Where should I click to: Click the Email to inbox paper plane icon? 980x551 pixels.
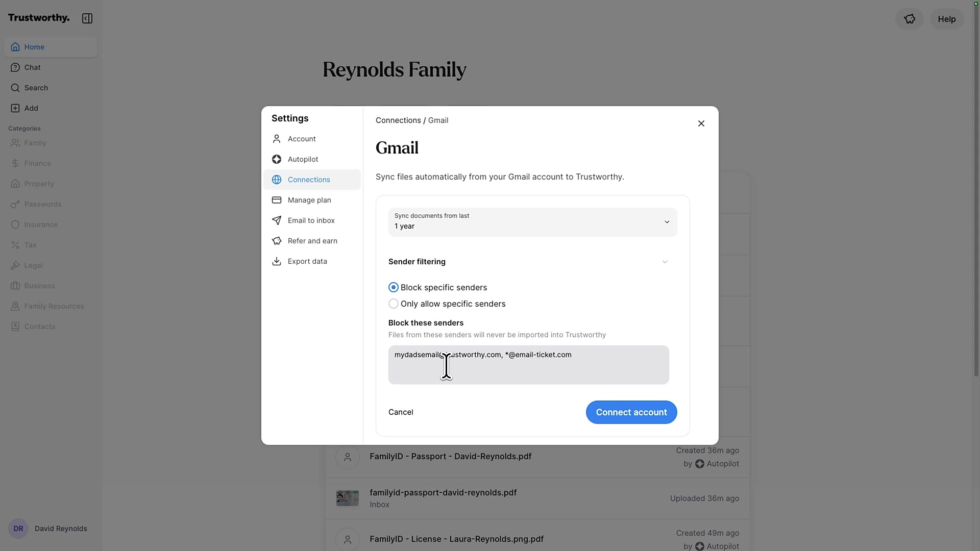[277, 220]
